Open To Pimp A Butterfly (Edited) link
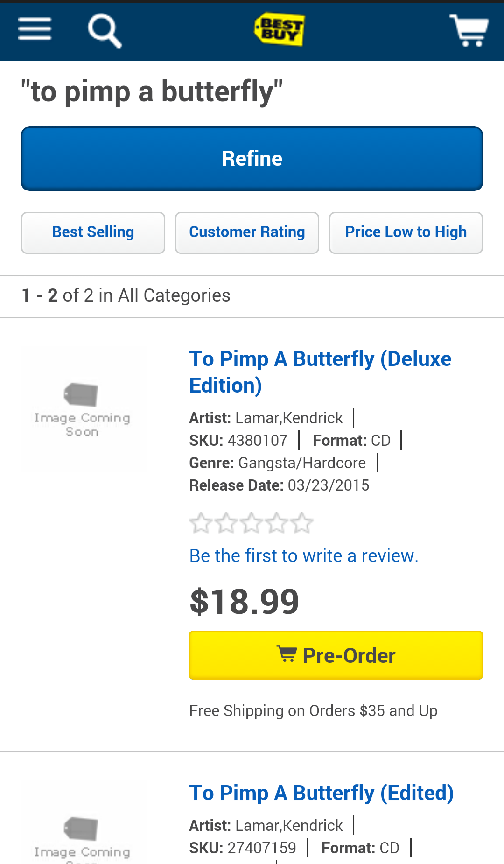The width and height of the screenshot is (504, 864). pyautogui.click(x=321, y=793)
